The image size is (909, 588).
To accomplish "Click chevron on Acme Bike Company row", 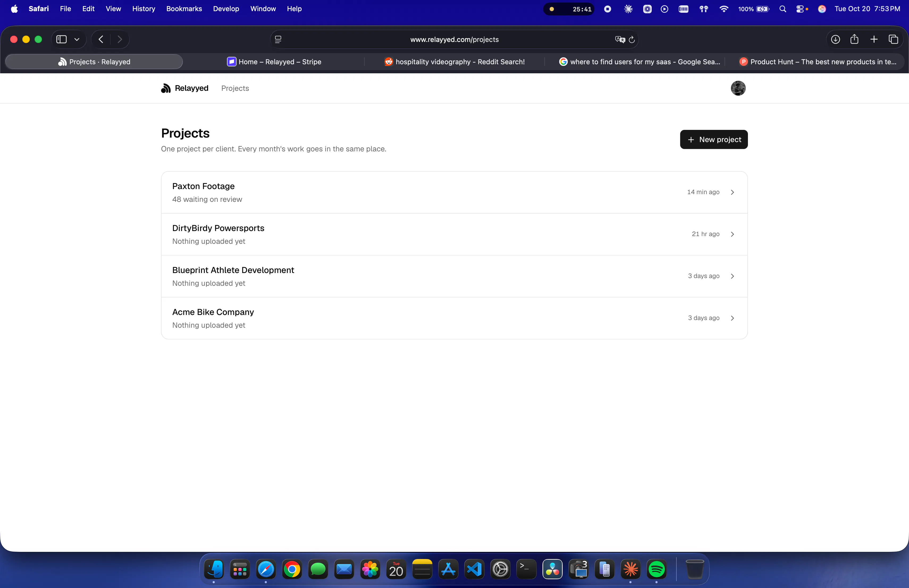I will [x=732, y=318].
